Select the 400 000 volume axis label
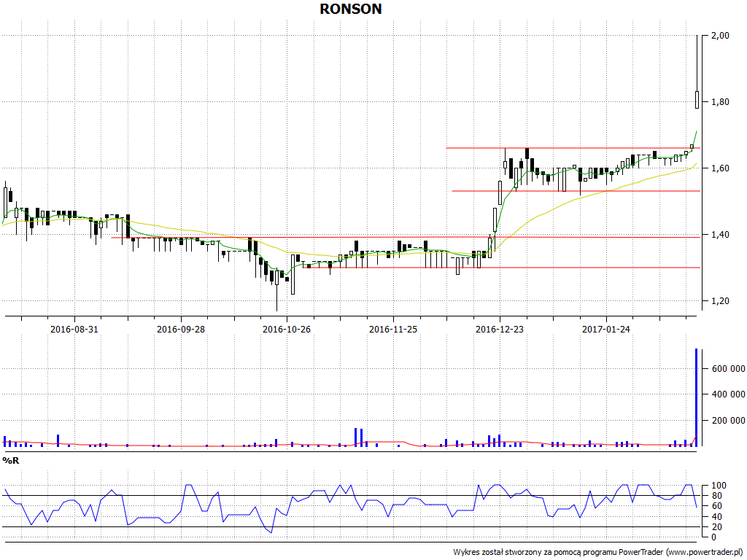 tap(728, 394)
